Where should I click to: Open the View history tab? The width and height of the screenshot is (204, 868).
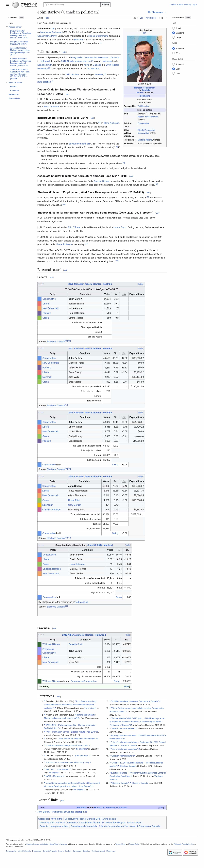pyautogui.click(x=151, y=18)
